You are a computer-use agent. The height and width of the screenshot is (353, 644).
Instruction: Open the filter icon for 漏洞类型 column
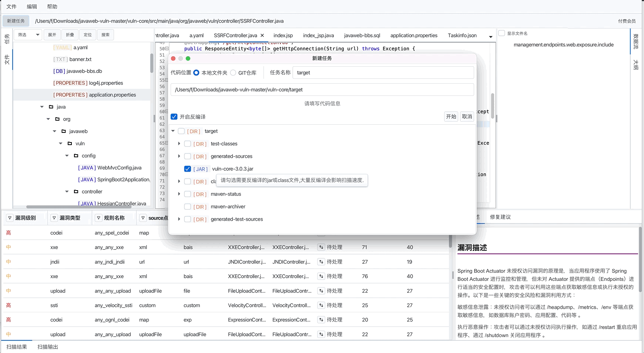tap(54, 218)
